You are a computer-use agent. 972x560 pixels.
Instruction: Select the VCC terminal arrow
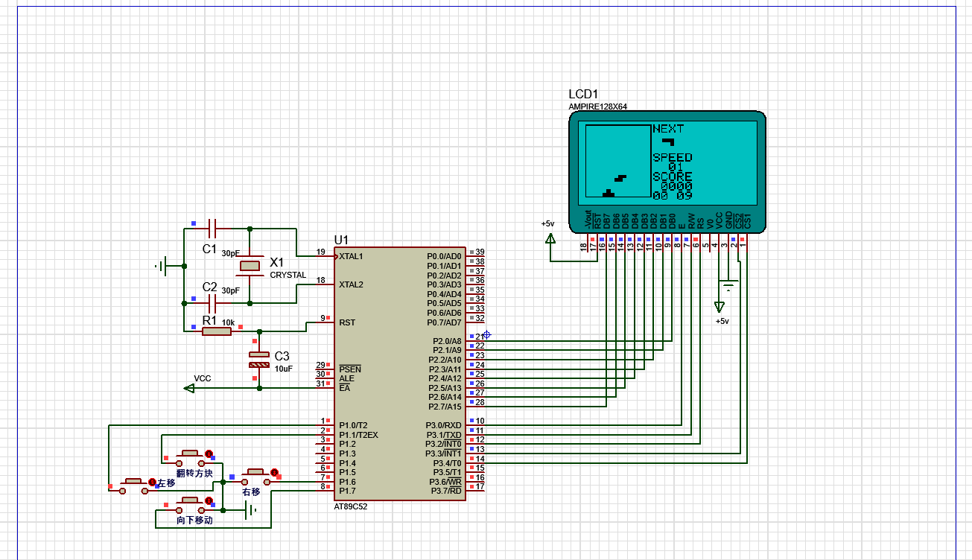tap(189, 388)
